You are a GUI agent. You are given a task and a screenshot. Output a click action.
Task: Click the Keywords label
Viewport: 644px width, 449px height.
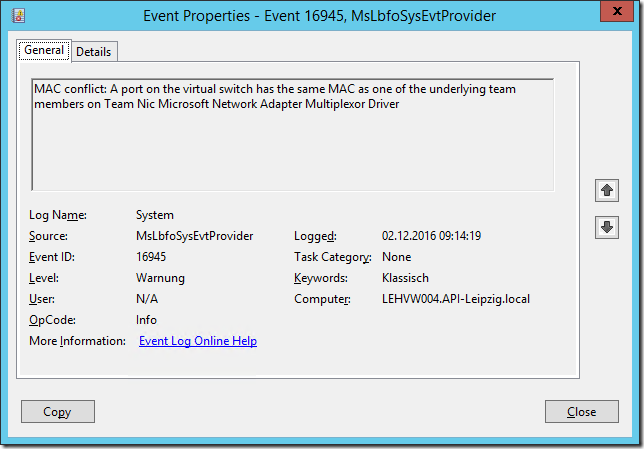pos(321,278)
